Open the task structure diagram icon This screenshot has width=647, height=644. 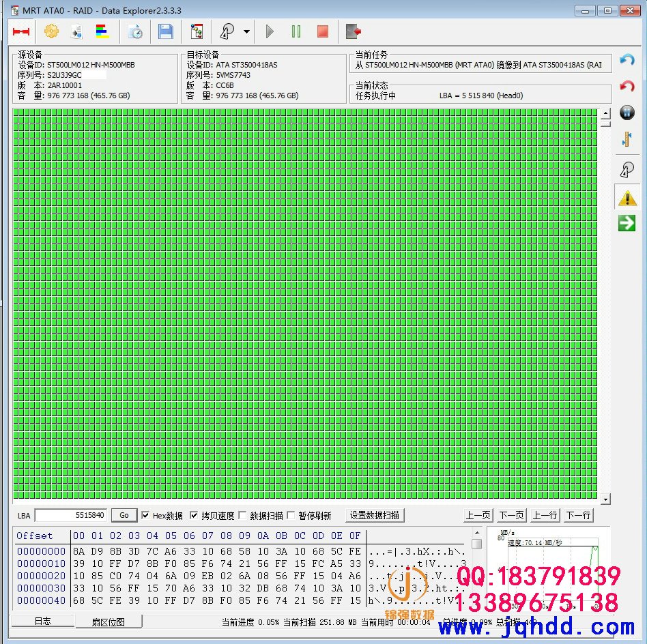197,31
